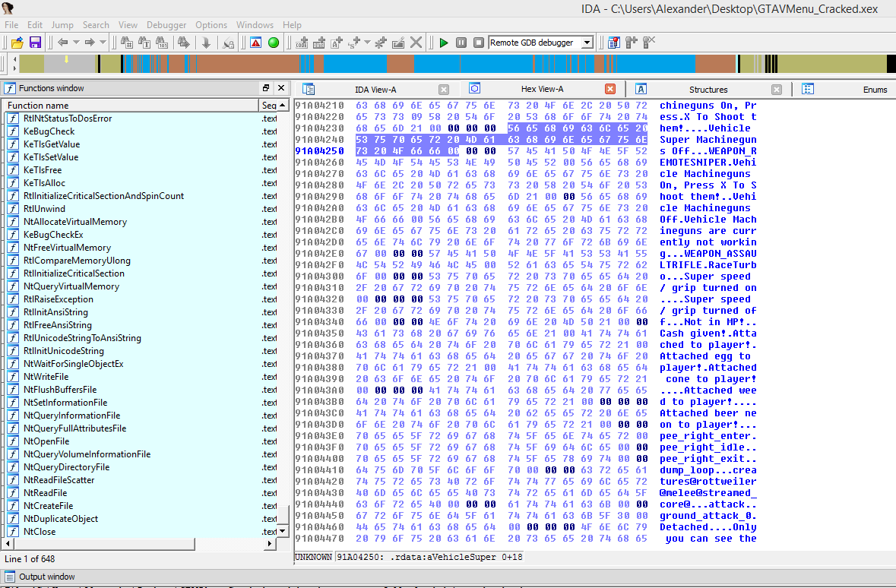Switch to the Enums tab

[x=874, y=90]
